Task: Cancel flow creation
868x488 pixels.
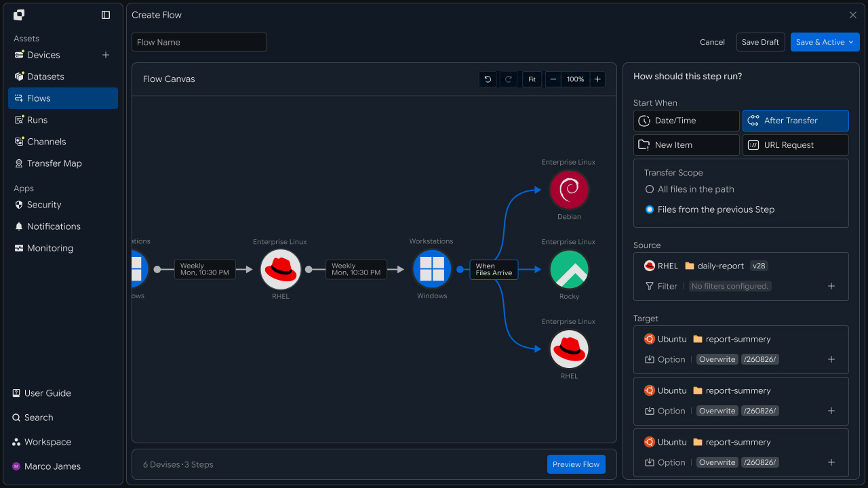Action: pyautogui.click(x=712, y=42)
